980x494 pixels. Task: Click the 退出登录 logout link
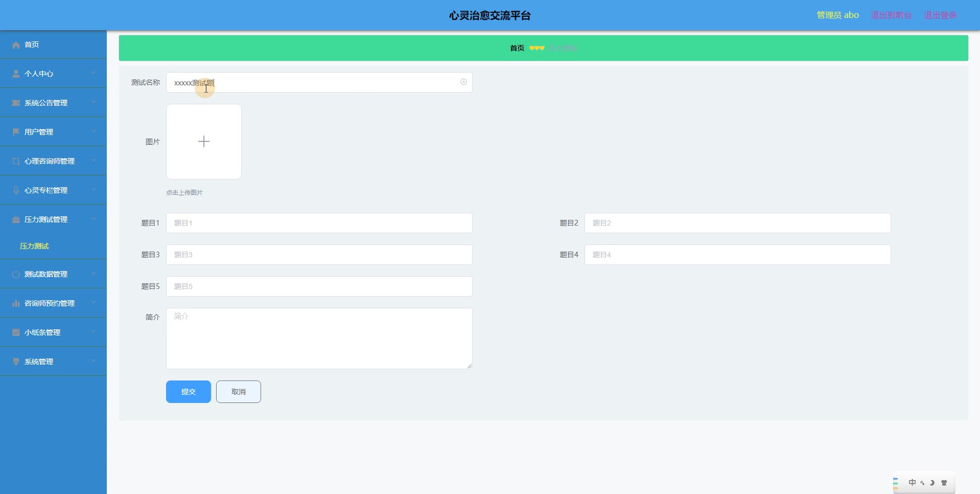coord(940,15)
